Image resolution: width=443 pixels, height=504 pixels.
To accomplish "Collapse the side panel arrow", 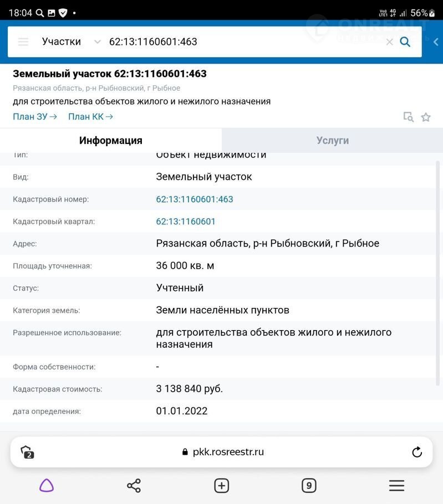I will click(436, 42).
